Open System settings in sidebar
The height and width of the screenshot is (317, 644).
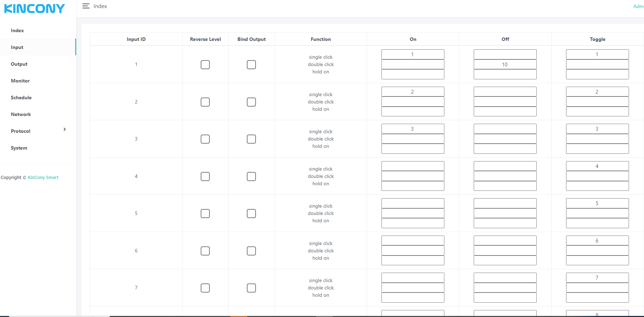(19, 148)
